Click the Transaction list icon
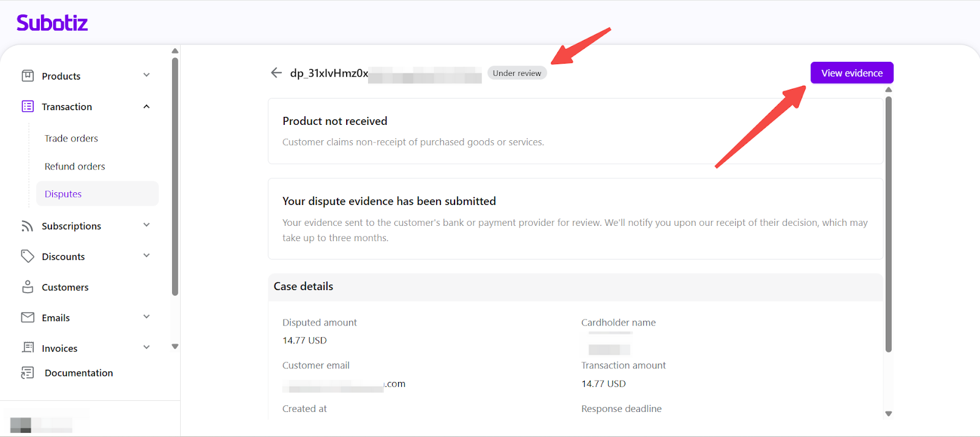This screenshot has width=980, height=437. (x=28, y=106)
